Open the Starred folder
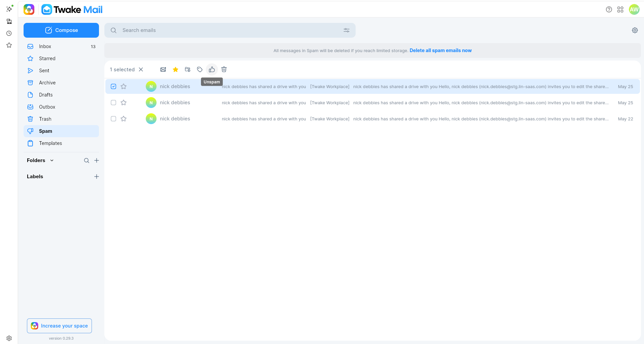Screen dimensions: 644x344 click(61, 59)
